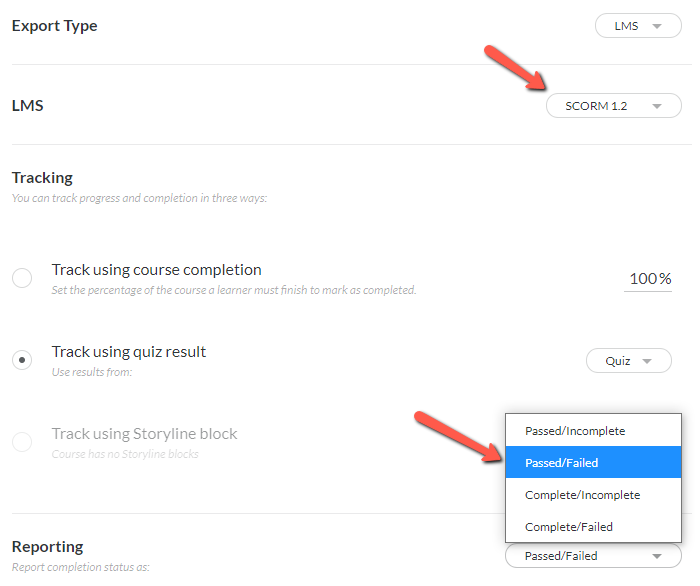Select Track using quiz result radio
The width and height of the screenshot is (700, 586).
[x=22, y=360]
